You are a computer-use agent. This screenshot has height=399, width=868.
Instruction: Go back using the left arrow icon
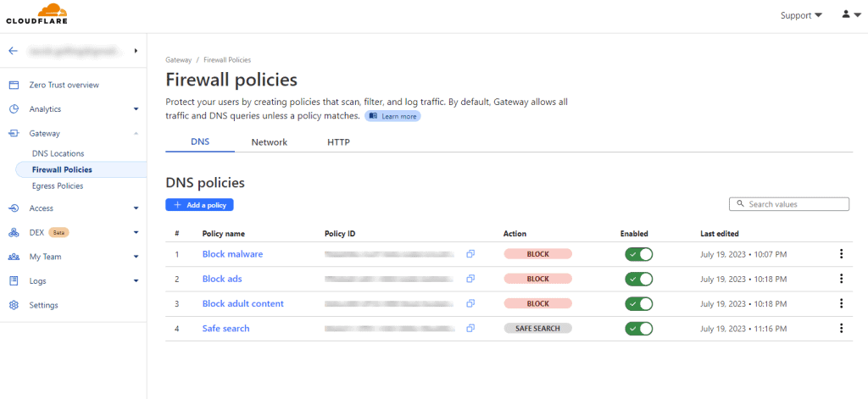pos(14,51)
